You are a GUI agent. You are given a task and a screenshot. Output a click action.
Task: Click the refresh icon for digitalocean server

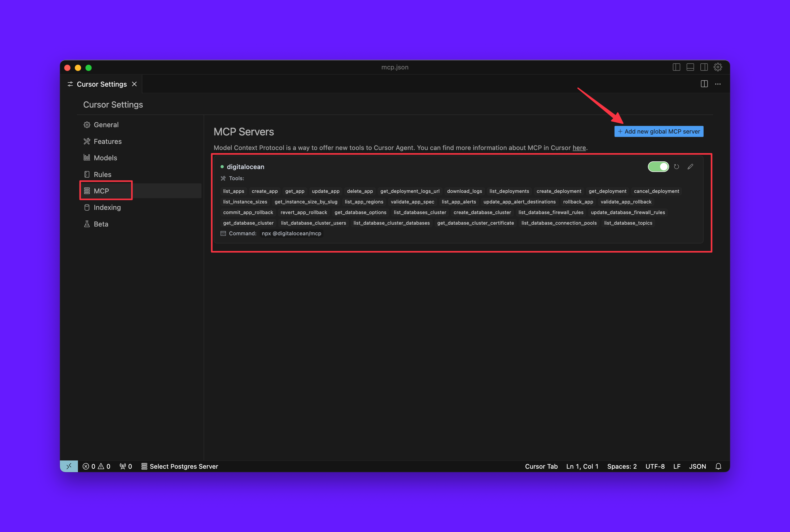[x=676, y=167]
